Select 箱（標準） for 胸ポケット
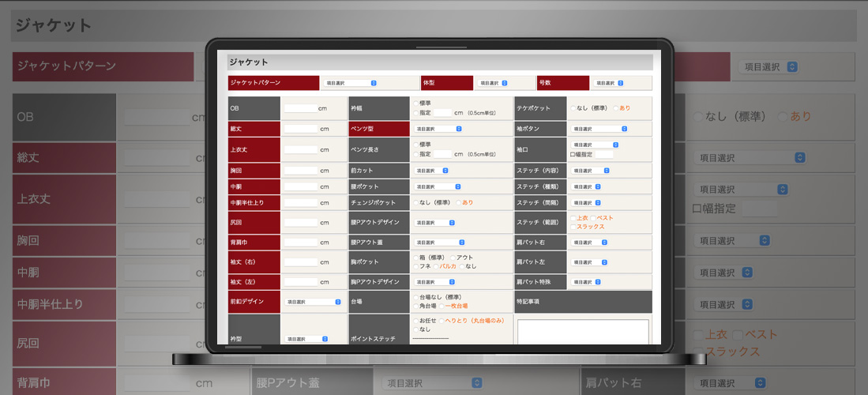This screenshot has height=395, width=868. pyautogui.click(x=415, y=258)
